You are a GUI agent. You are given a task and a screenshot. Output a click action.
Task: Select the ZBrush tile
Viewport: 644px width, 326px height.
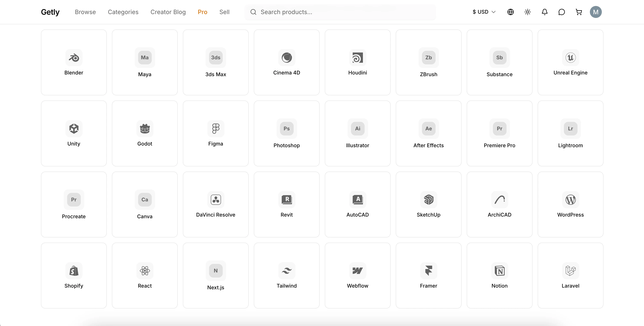point(429,62)
